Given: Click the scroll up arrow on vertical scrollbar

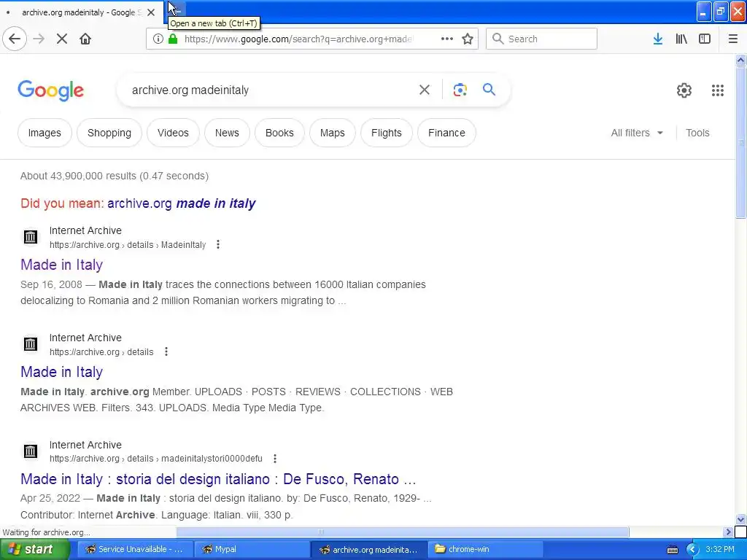Looking at the screenshot, I should tap(740, 60).
